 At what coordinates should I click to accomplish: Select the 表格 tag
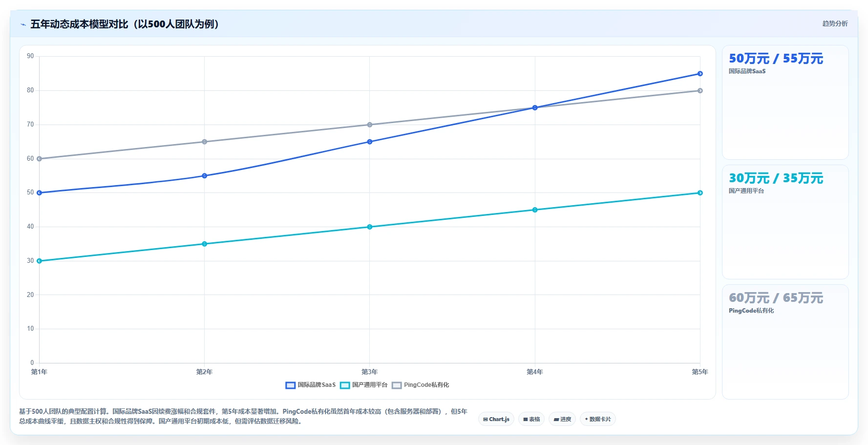click(x=531, y=419)
